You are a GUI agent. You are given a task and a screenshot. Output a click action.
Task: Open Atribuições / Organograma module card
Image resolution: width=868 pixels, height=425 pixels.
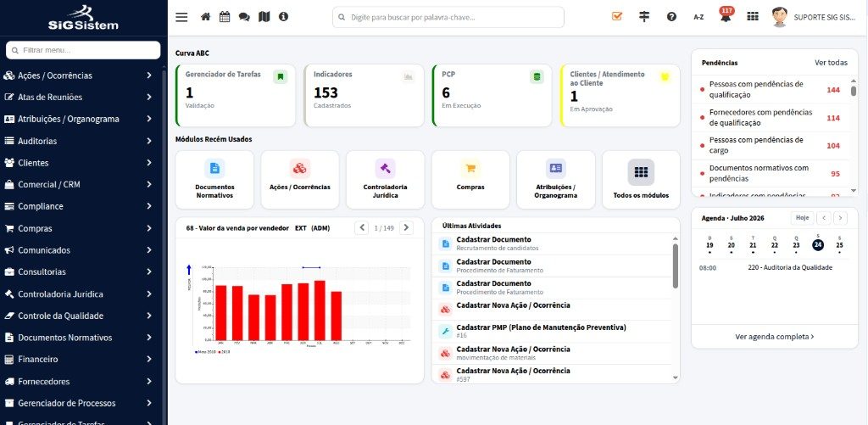(556, 180)
